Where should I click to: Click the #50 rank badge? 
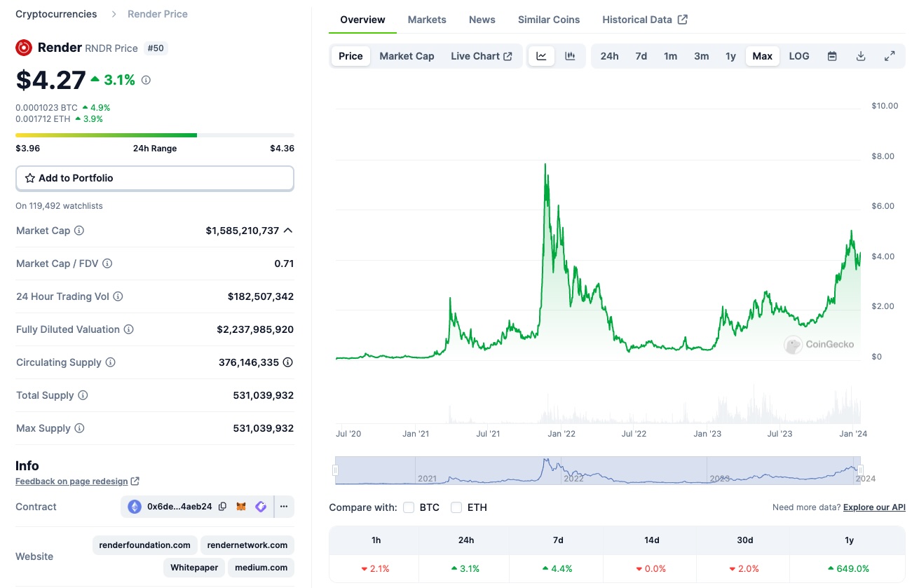coord(156,48)
